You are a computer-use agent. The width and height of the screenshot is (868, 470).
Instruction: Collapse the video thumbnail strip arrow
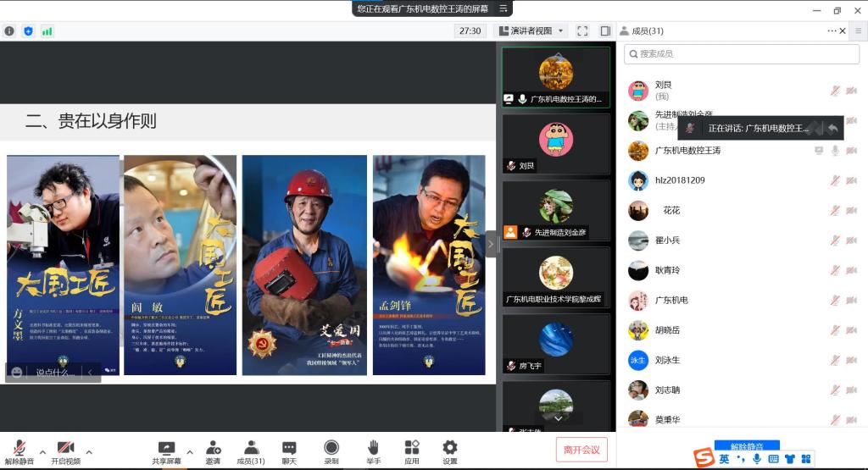491,244
